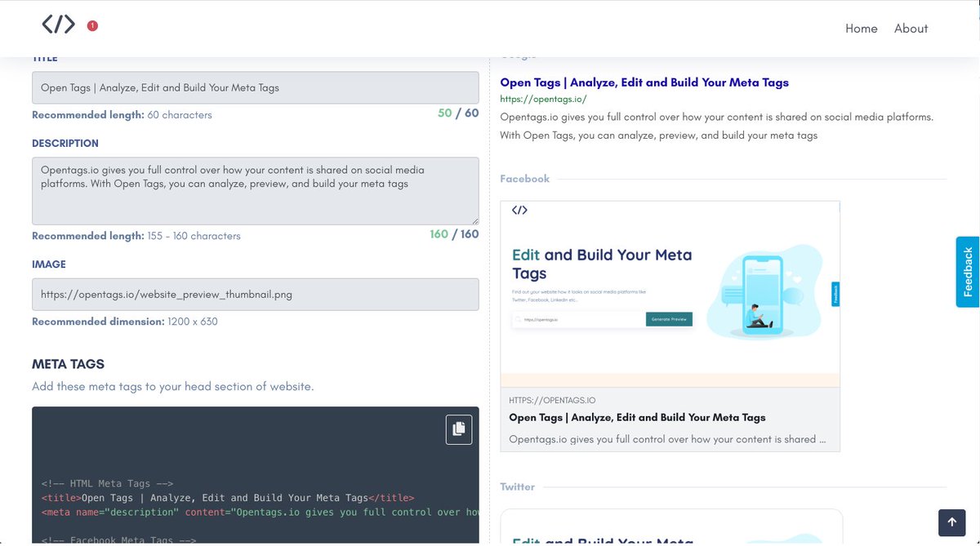Click the 'Twitter' section heading

click(x=518, y=486)
